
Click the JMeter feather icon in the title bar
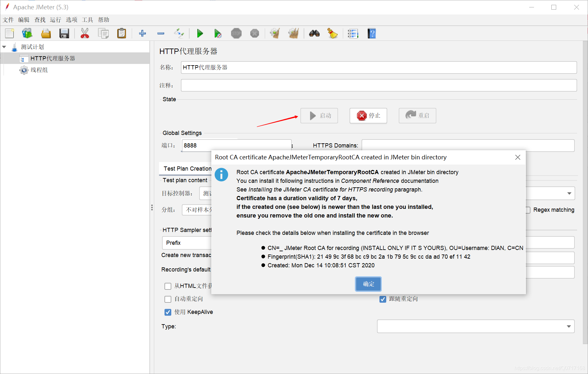pyautogui.click(x=7, y=7)
